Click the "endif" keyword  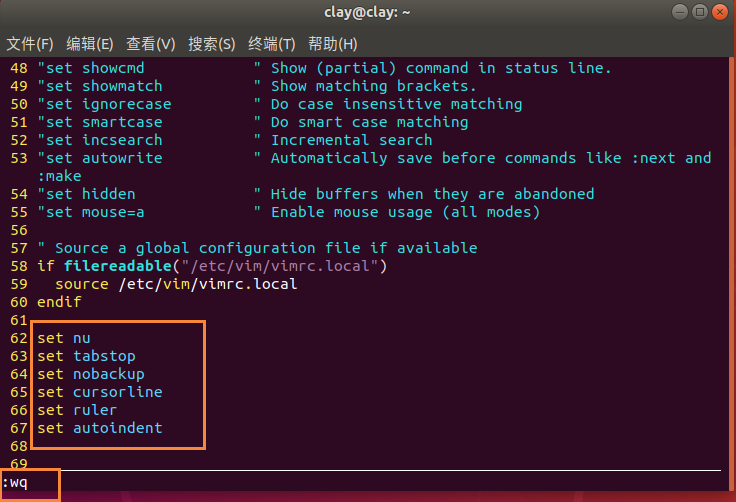(x=59, y=302)
